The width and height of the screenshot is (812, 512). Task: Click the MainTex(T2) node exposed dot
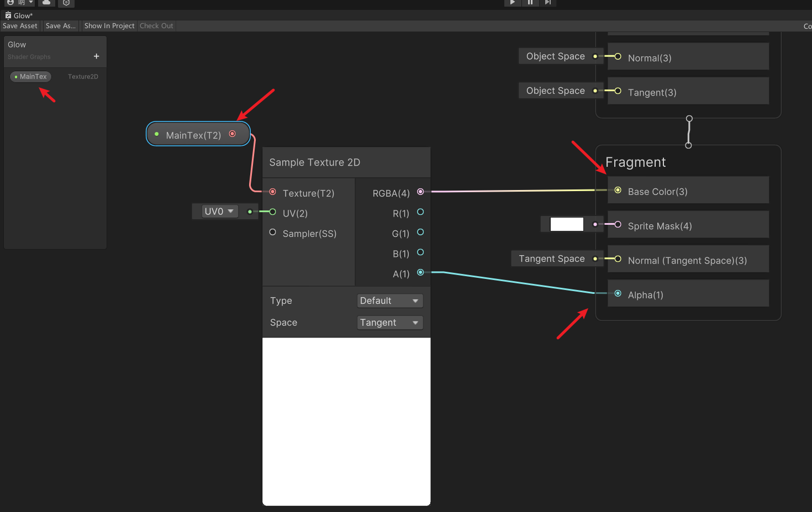(157, 134)
